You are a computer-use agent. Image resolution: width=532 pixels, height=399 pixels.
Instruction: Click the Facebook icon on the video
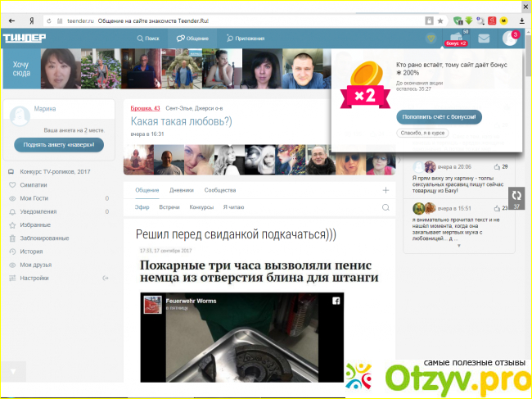click(335, 302)
